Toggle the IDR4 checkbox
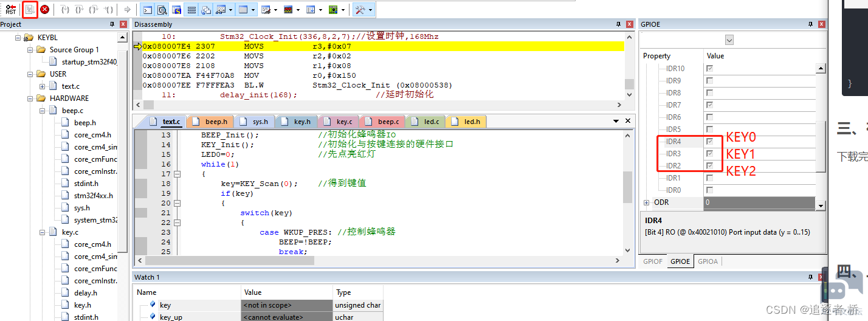868x321 pixels. [709, 142]
